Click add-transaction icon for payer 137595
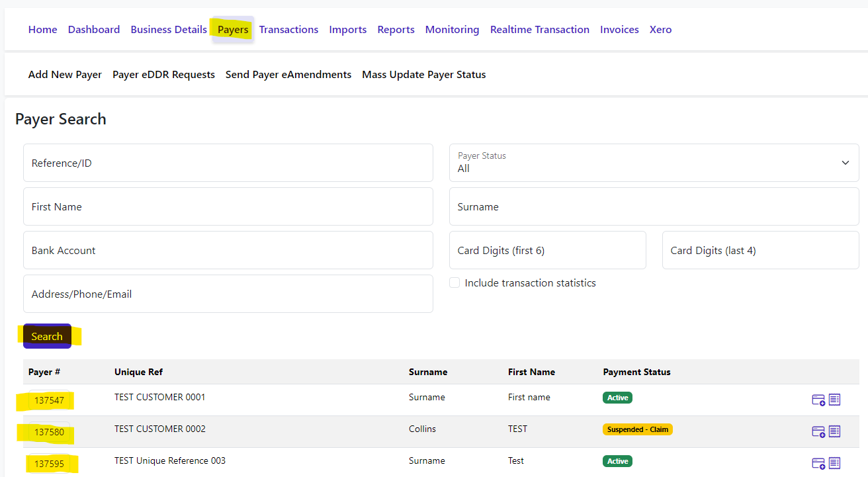The height and width of the screenshot is (477, 868). [818, 463]
